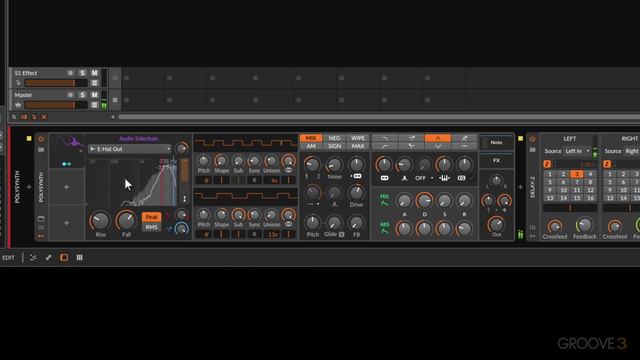Stop clips on the S1 Effect track
Screen dimensions: 640x360
(115, 78)
